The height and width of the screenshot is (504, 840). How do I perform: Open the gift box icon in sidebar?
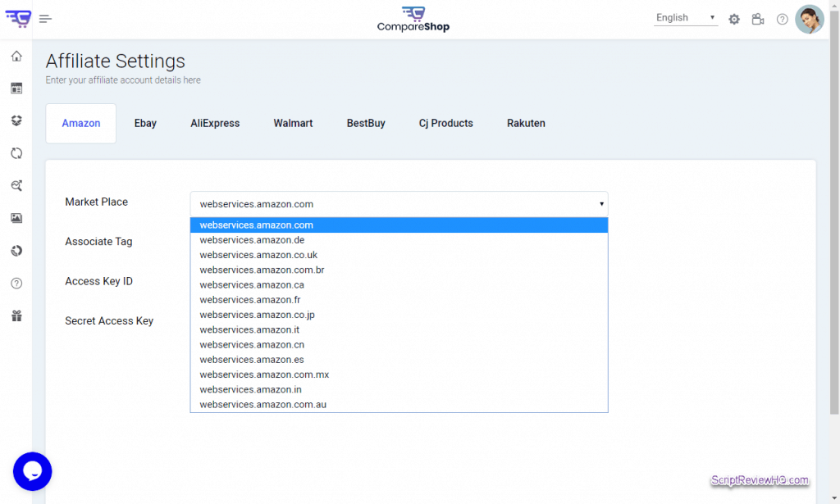16,316
